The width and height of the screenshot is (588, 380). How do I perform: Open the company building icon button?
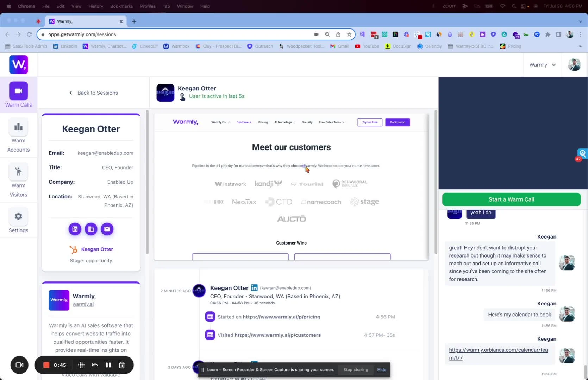[x=91, y=229]
